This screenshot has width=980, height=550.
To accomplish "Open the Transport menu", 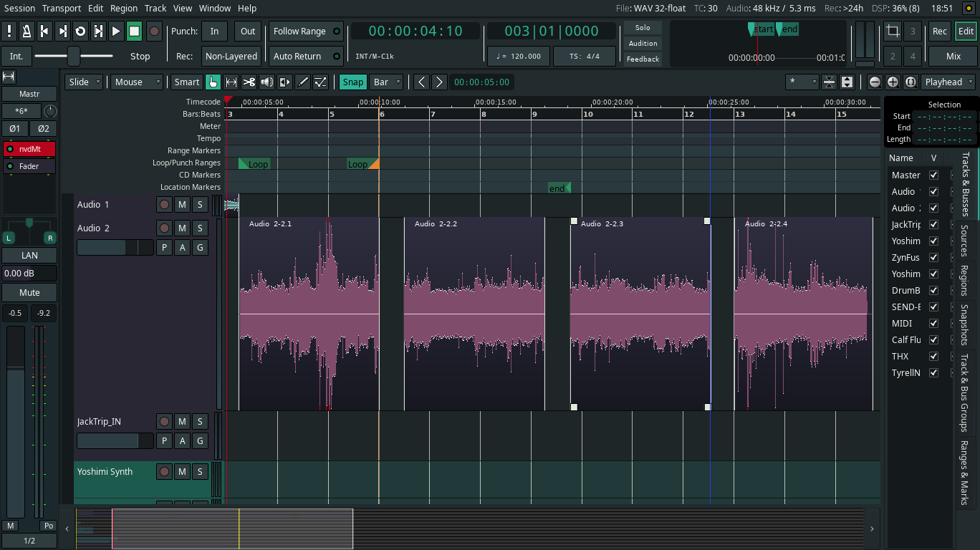I will (62, 8).
